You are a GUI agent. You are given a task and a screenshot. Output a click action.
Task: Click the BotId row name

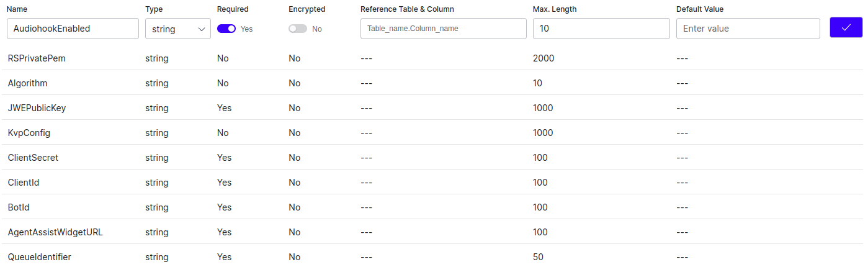(19, 207)
